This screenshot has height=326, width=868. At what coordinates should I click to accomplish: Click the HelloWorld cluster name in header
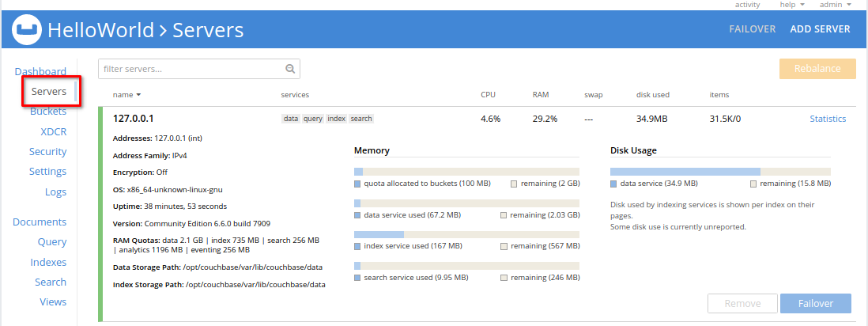[x=100, y=29]
